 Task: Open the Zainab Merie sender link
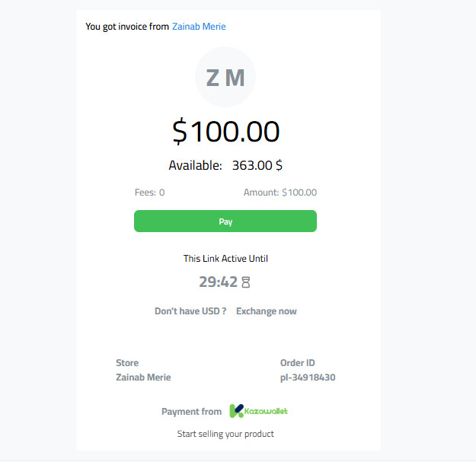(199, 27)
